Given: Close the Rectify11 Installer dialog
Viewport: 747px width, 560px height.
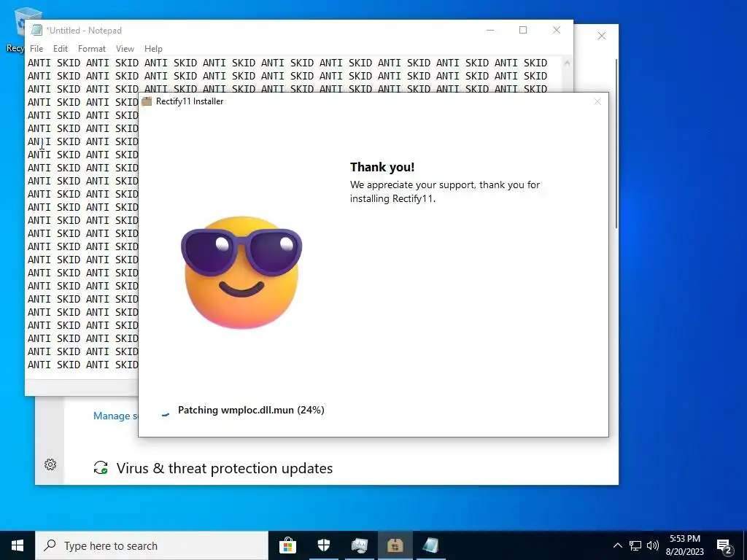Looking at the screenshot, I should [597, 101].
